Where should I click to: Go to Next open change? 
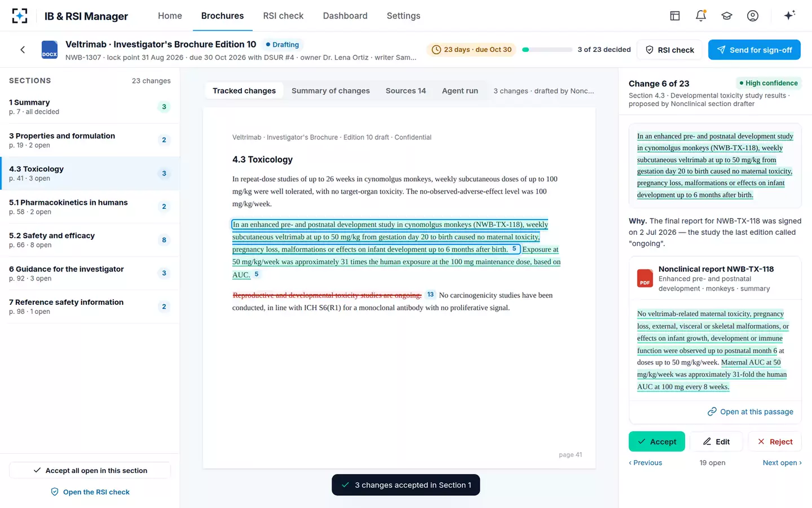point(782,463)
